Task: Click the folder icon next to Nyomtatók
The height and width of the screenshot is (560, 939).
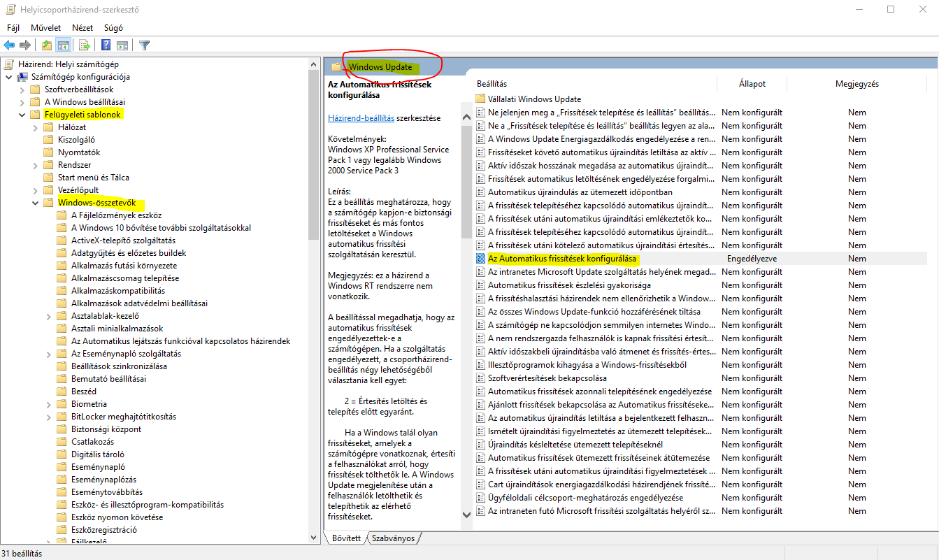Action: click(x=48, y=152)
